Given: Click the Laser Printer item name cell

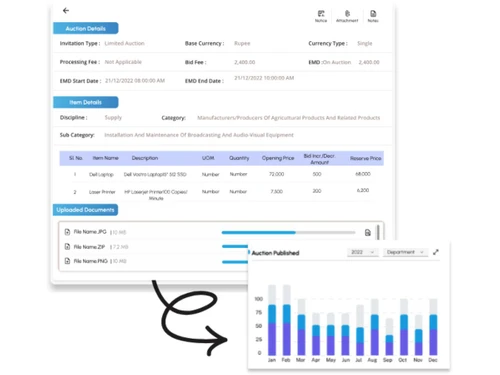Looking at the screenshot, I should pyautogui.click(x=102, y=192).
